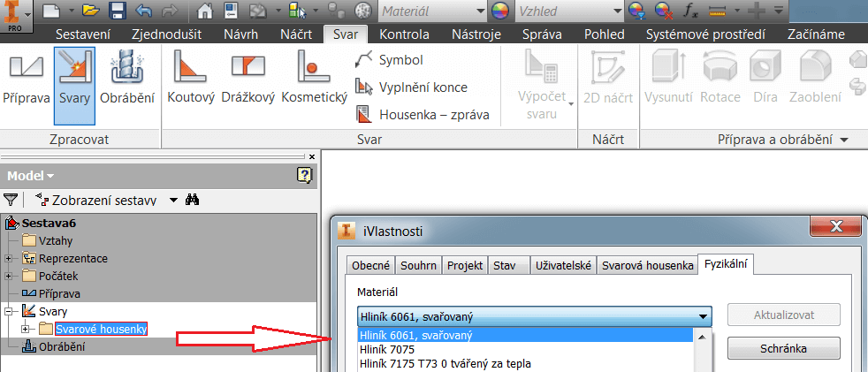This screenshot has width=868, height=372.
Task: Open Housenka – zpráva bead report
Action: coord(422,115)
